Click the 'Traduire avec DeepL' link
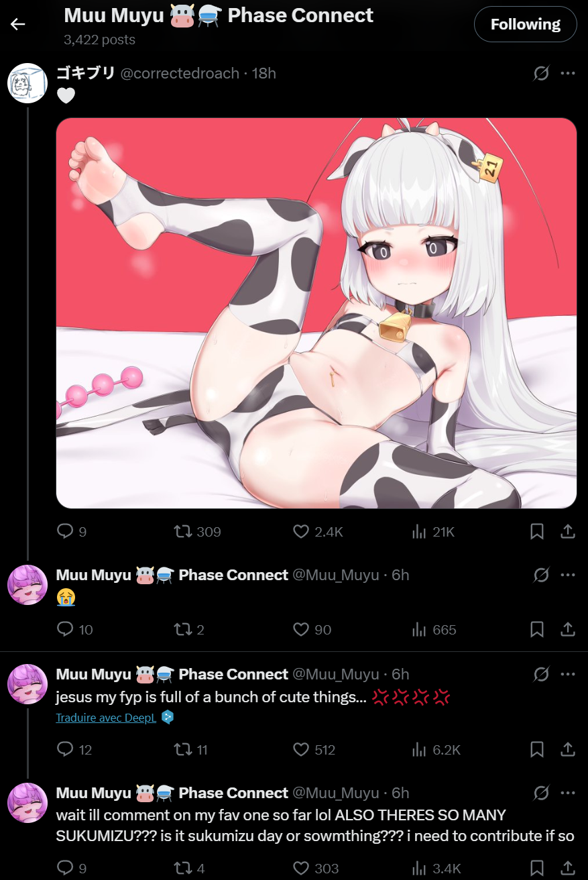 click(x=106, y=718)
